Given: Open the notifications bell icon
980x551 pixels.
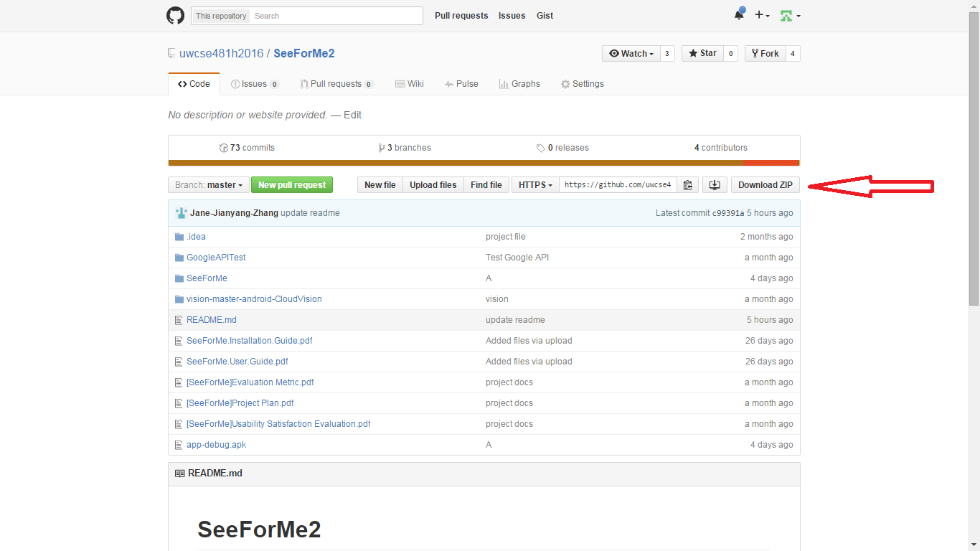Looking at the screenshot, I should 739,15.
